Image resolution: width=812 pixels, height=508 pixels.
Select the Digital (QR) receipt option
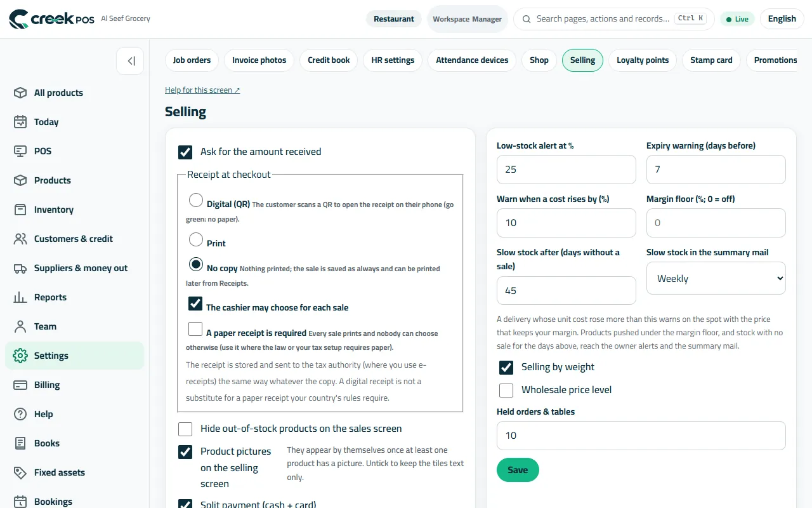tap(196, 201)
